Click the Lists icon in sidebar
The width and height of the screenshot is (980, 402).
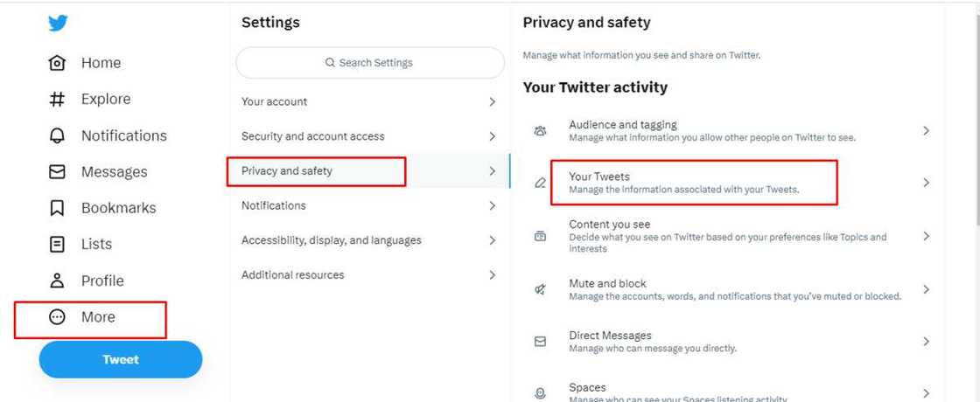coord(57,245)
